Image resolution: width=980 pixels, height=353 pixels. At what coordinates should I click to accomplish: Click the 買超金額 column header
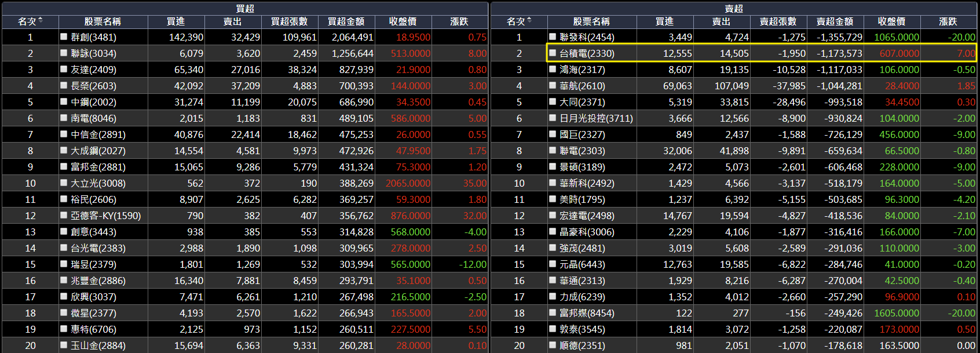(x=346, y=21)
